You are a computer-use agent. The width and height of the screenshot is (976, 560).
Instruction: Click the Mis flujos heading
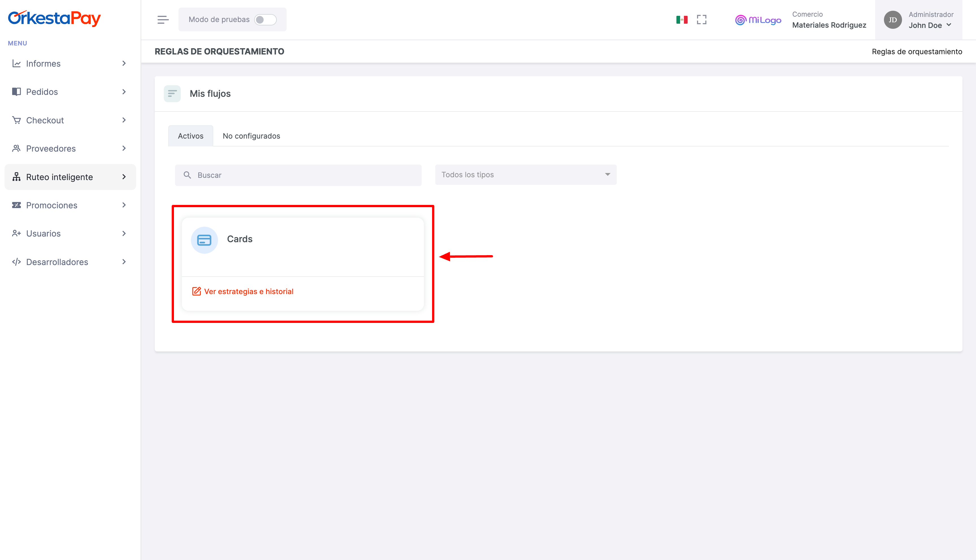coord(210,93)
